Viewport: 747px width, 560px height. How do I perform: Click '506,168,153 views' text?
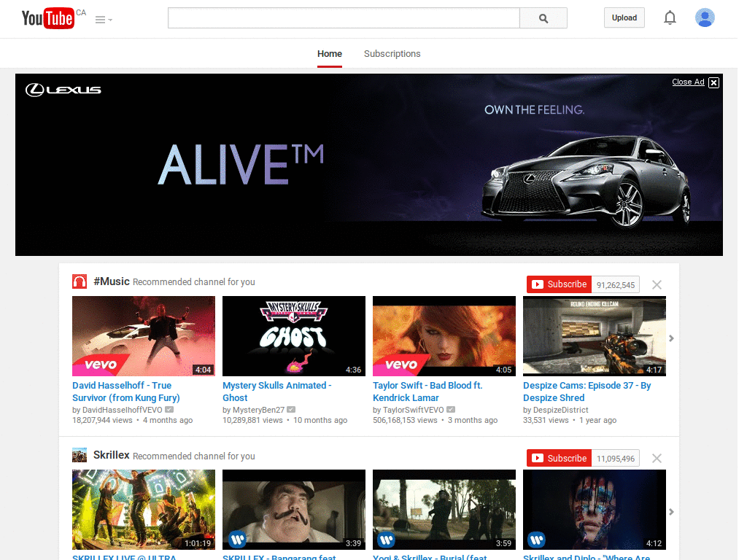click(405, 420)
